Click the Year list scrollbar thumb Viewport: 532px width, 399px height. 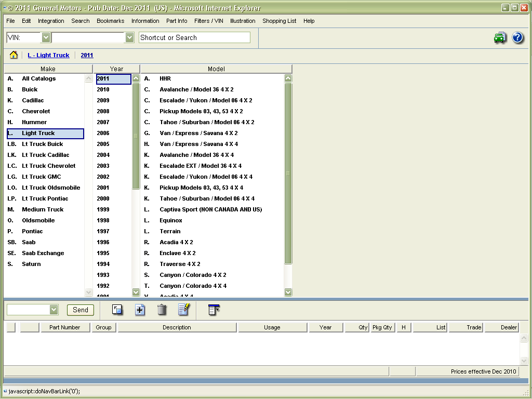[136, 136]
